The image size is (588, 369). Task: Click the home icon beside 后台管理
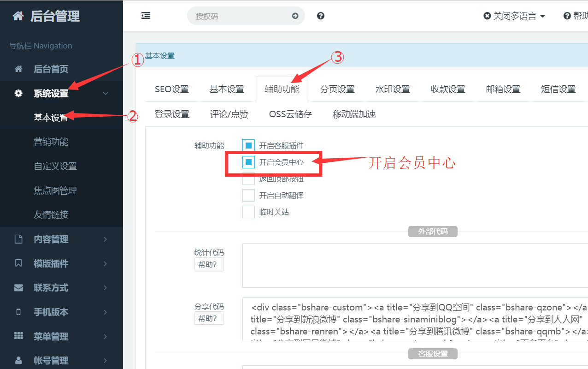pos(18,17)
